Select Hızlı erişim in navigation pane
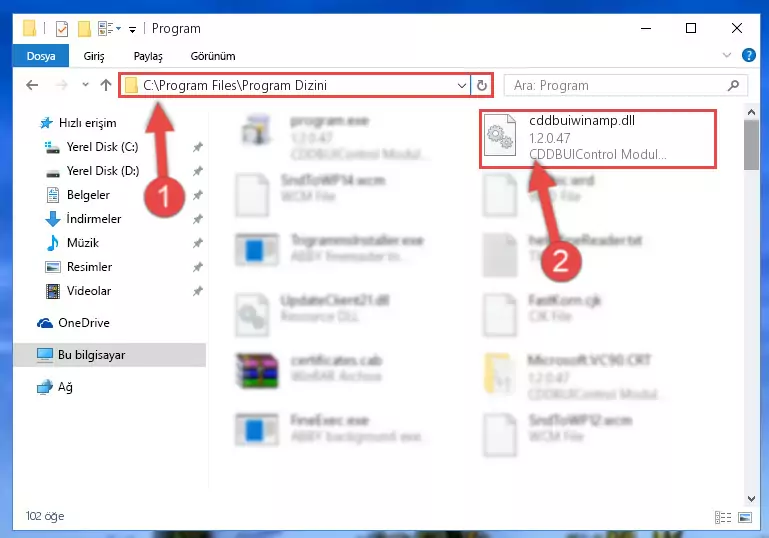Screen dimensions: 769x538 coord(87,123)
